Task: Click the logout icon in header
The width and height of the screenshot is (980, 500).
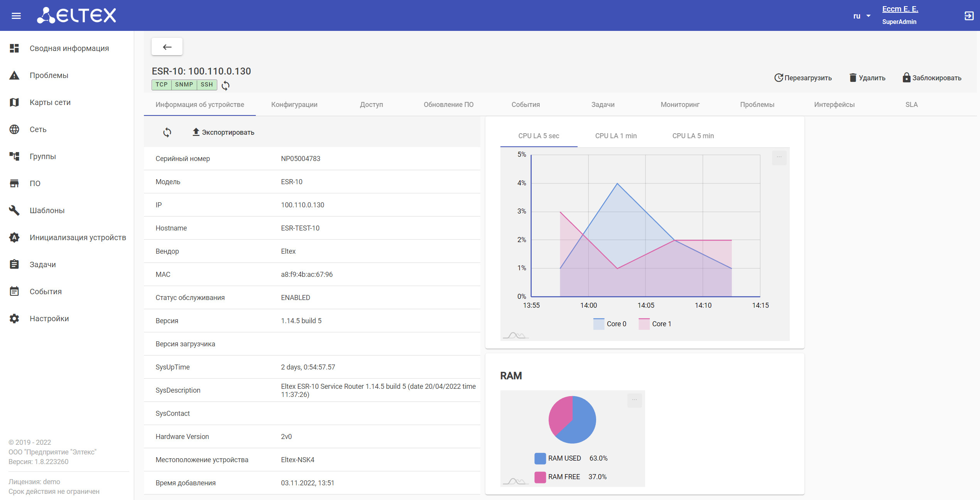Action: 969,16
